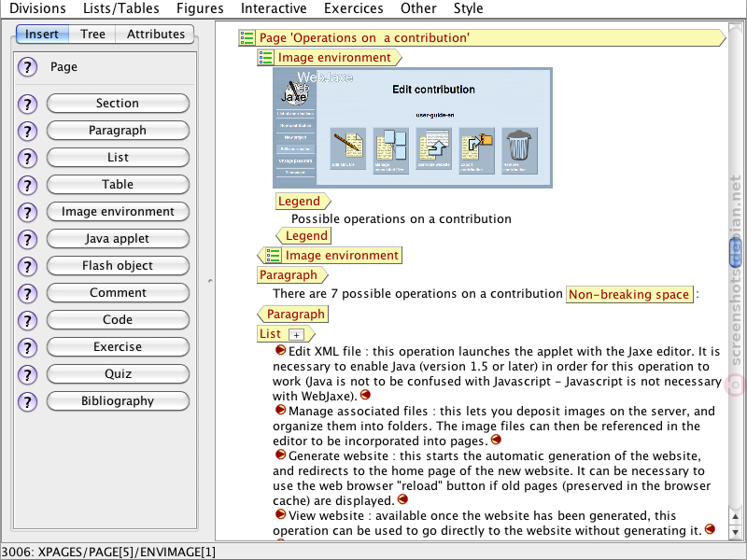Switch to the Attributes tab

coord(155,34)
